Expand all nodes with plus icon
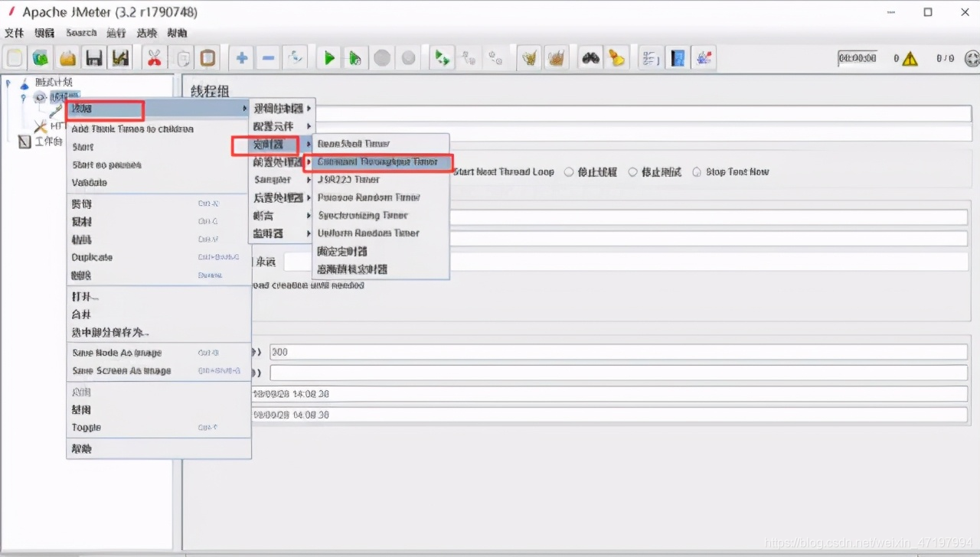The height and width of the screenshot is (557, 980). tap(242, 57)
